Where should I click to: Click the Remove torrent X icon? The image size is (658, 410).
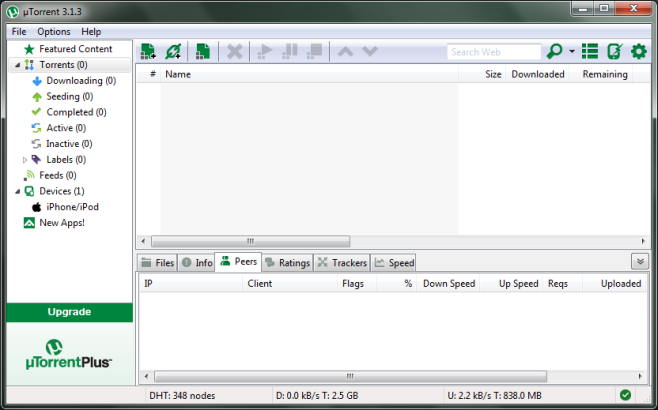tap(235, 52)
